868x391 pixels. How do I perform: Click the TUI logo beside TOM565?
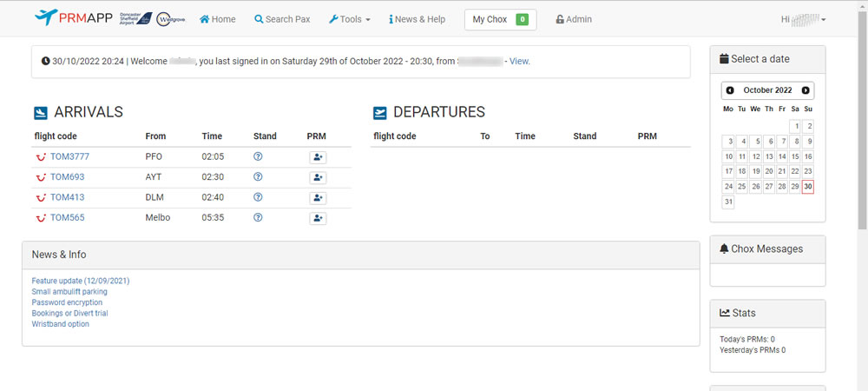coord(41,218)
